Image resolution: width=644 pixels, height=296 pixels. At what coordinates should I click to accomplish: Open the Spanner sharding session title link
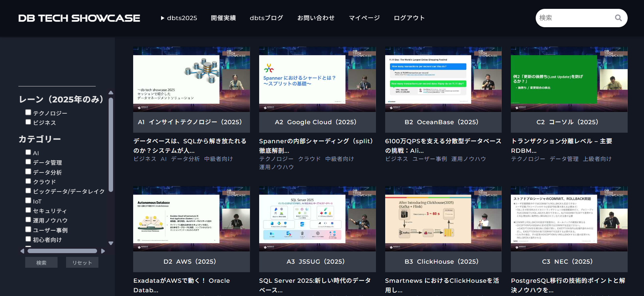coord(316,146)
